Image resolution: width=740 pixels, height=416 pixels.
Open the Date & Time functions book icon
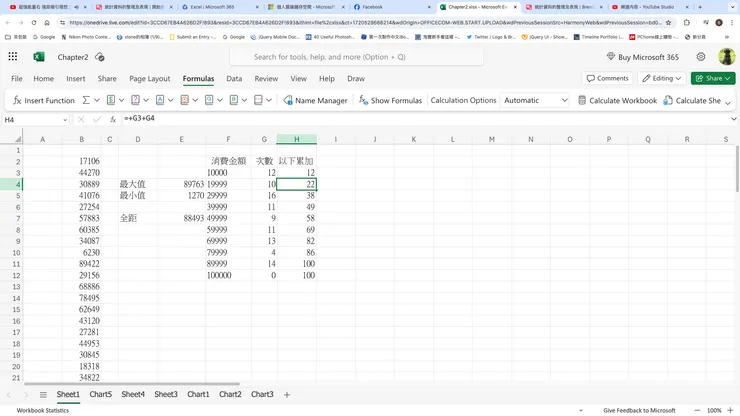click(185, 100)
